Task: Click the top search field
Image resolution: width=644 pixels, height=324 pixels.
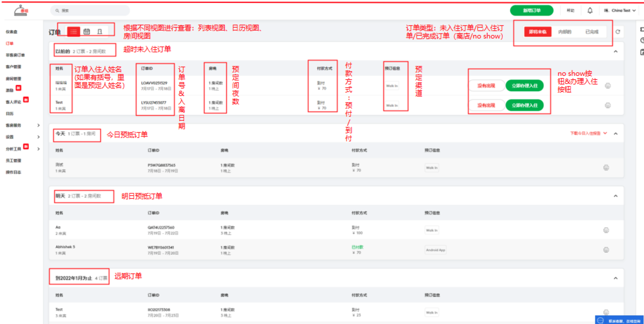Action: click(91, 11)
